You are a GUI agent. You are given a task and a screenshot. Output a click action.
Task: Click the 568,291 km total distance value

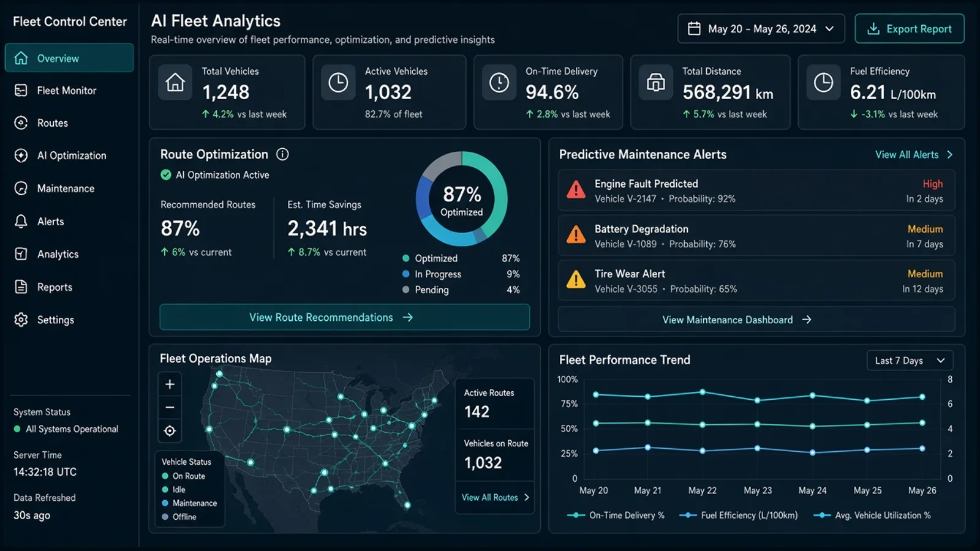(728, 92)
